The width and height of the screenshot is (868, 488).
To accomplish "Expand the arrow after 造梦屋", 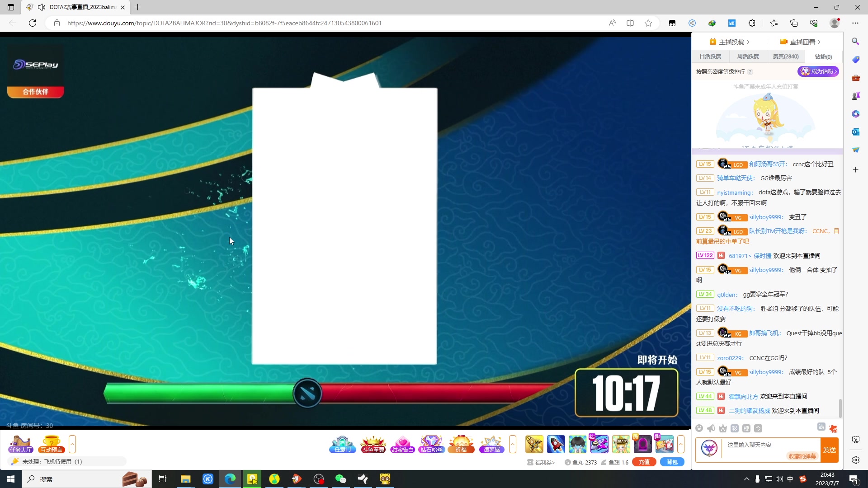I will pyautogui.click(x=513, y=444).
